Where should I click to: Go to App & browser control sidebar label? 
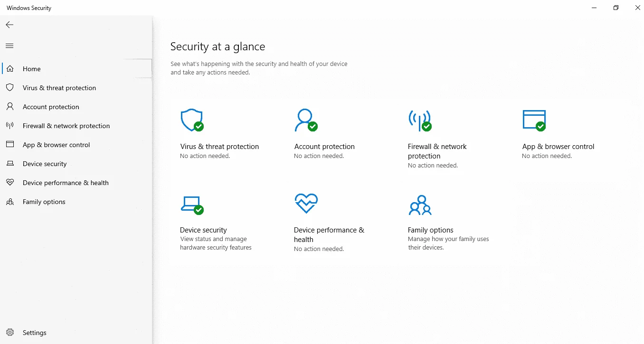point(56,145)
